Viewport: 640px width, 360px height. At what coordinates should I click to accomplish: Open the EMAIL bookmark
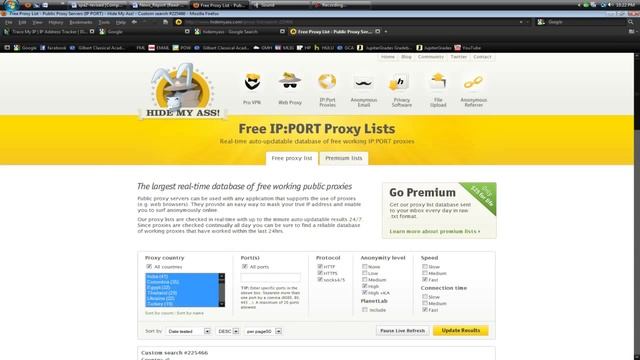(159, 48)
